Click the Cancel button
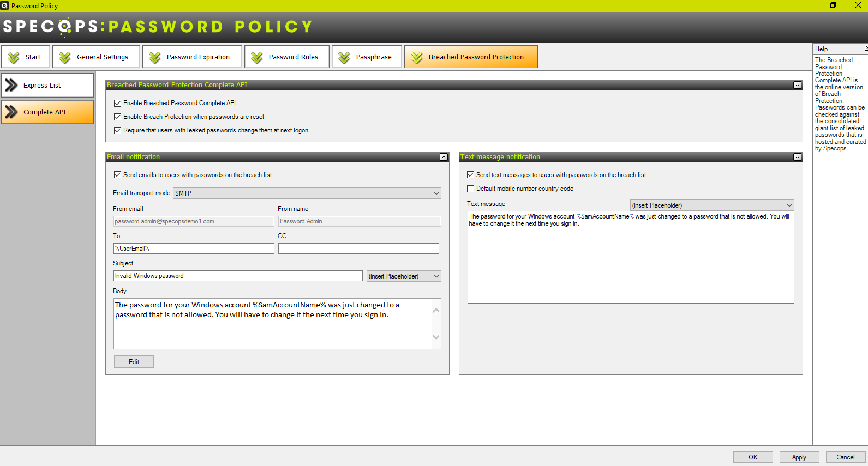This screenshot has height=466, width=868. click(x=846, y=457)
